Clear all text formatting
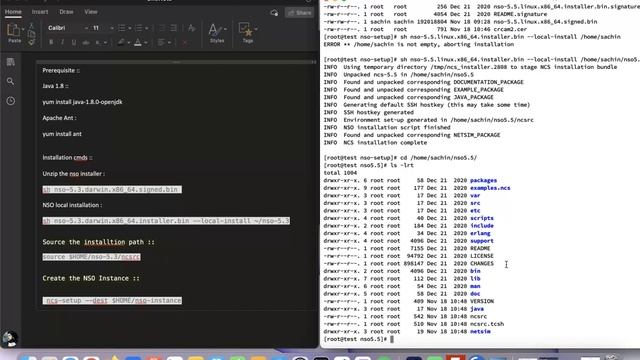The height and width of the screenshot is (360, 640). point(191,28)
